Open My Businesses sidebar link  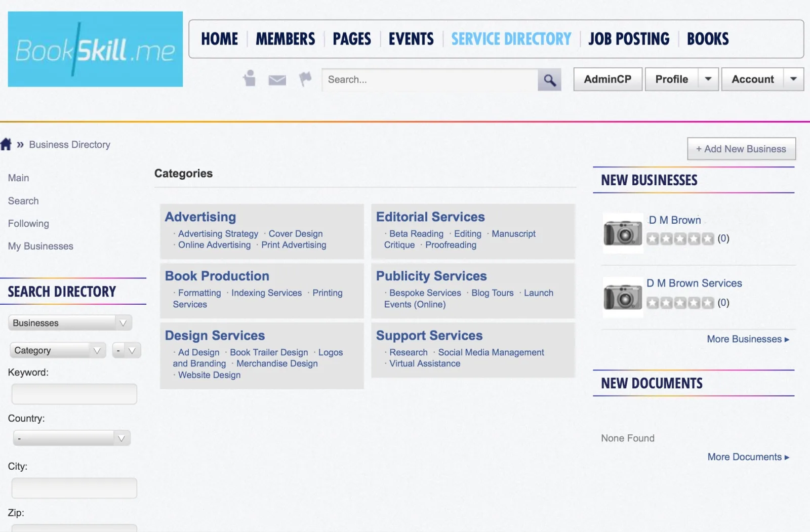pos(40,247)
